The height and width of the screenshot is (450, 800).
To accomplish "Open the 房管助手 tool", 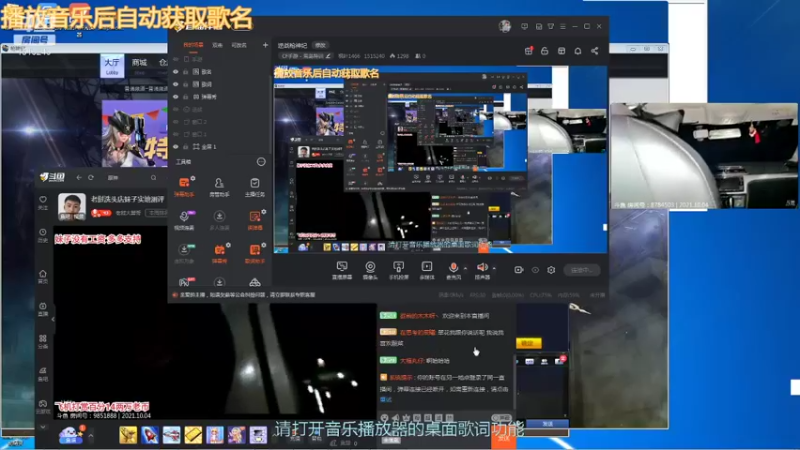I will pos(219,187).
